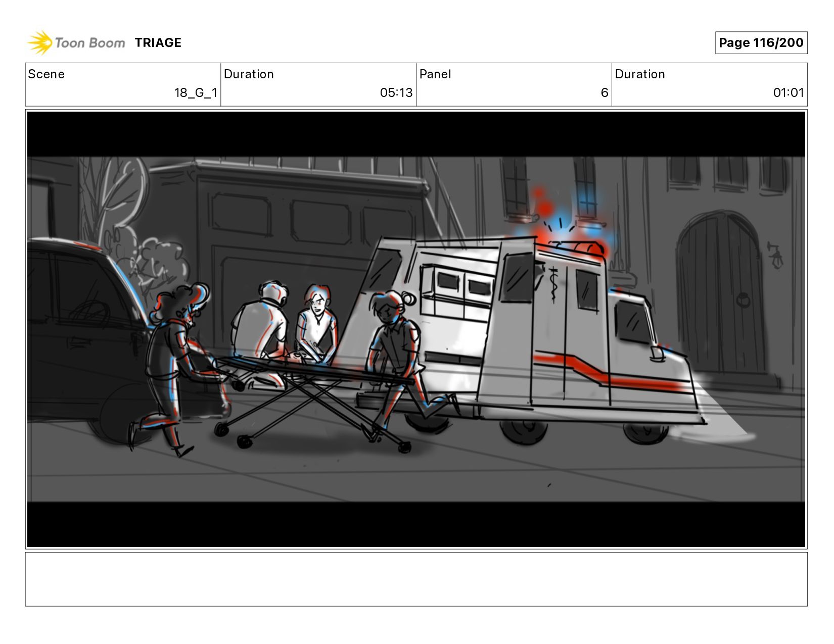Click the ambulance storyboard panel image
The width and height of the screenshot is (834, 644).
point(416,329)
